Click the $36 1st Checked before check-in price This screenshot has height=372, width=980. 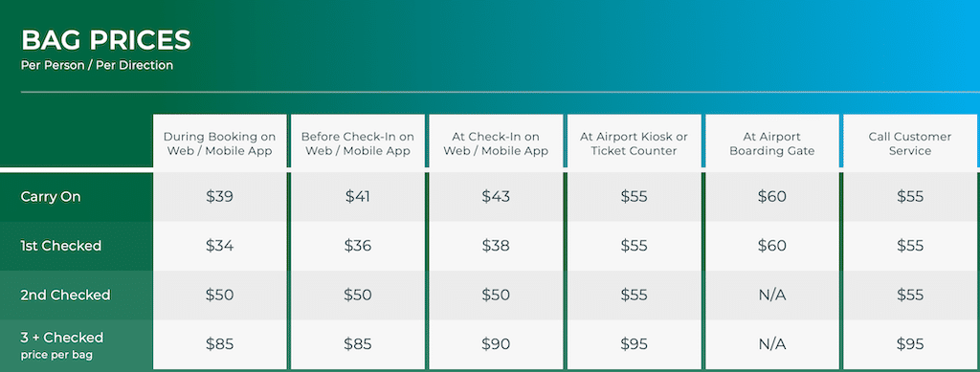click(x=358, y=246)
